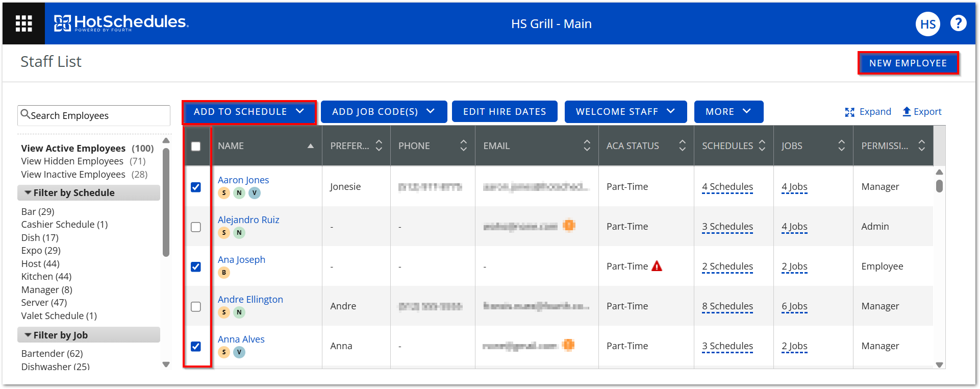Uncheck Aaron Jones's row checkbox
The height and width of the screenshot is (389, 980).
(x=196, y=187)
